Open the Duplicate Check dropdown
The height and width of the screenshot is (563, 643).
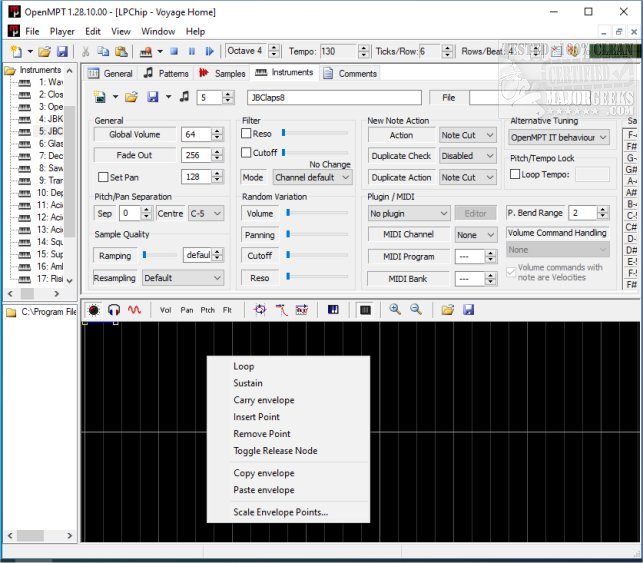pos(468,156)
